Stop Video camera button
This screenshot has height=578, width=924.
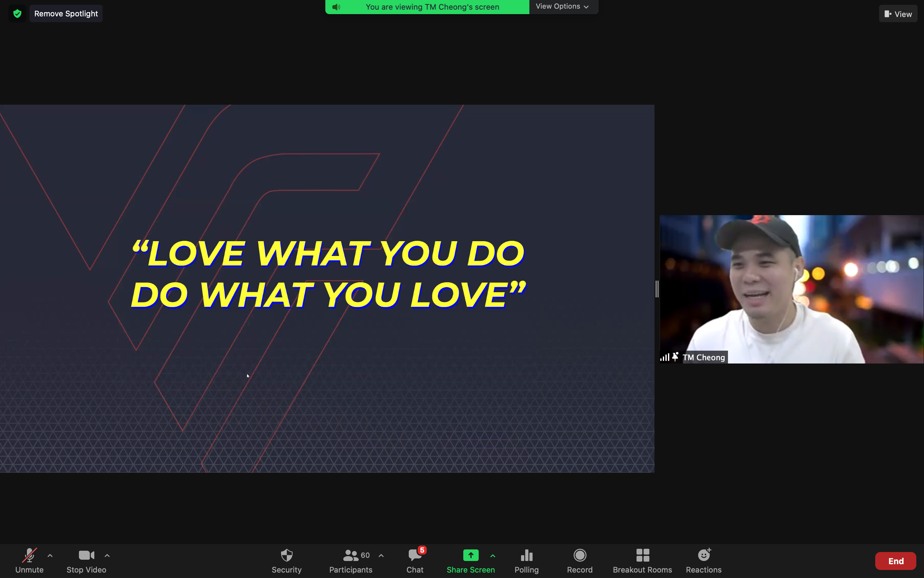click(86, 560)
